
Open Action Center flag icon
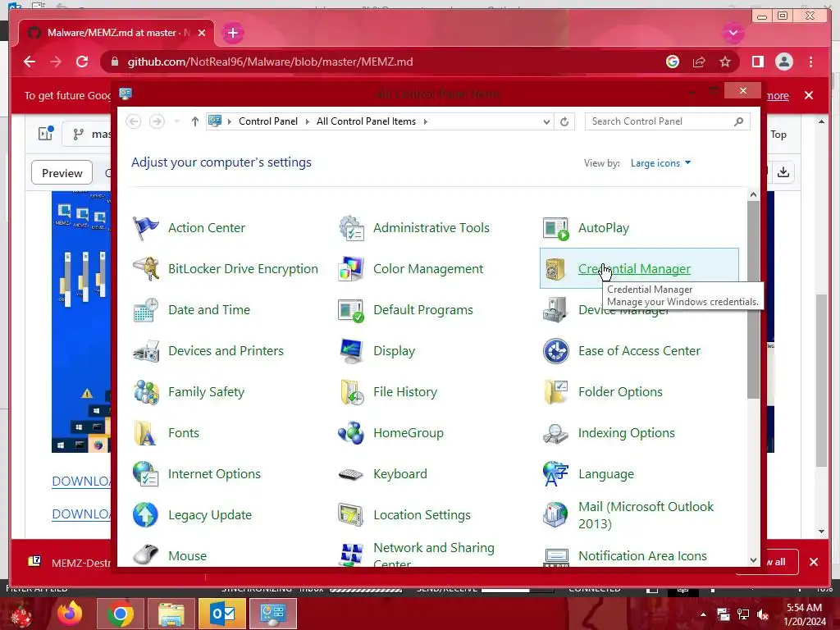point(146,228)
